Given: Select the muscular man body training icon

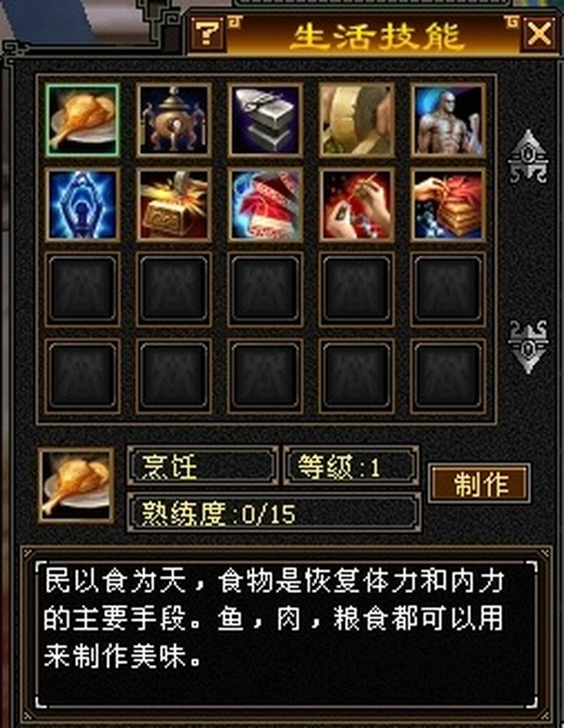Looking at the screenshot, I should [448, 120].
